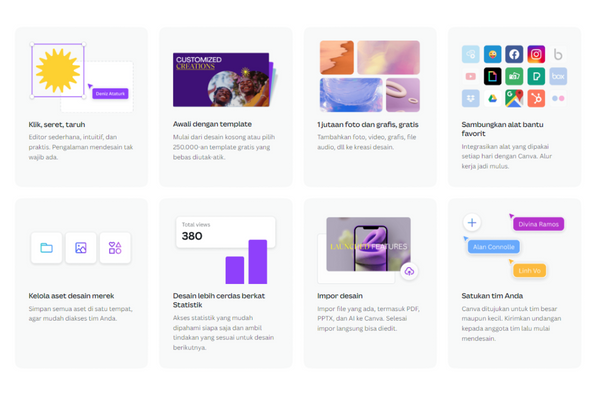600x400 pixels.
Task: Select the Dropbox icon
Action: click(470, 98)
